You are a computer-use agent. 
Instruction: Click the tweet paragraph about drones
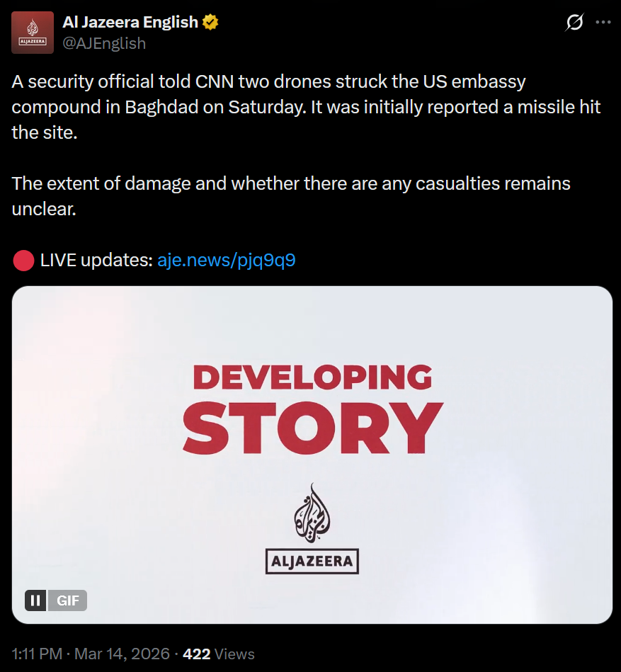(x=306, y=107)
